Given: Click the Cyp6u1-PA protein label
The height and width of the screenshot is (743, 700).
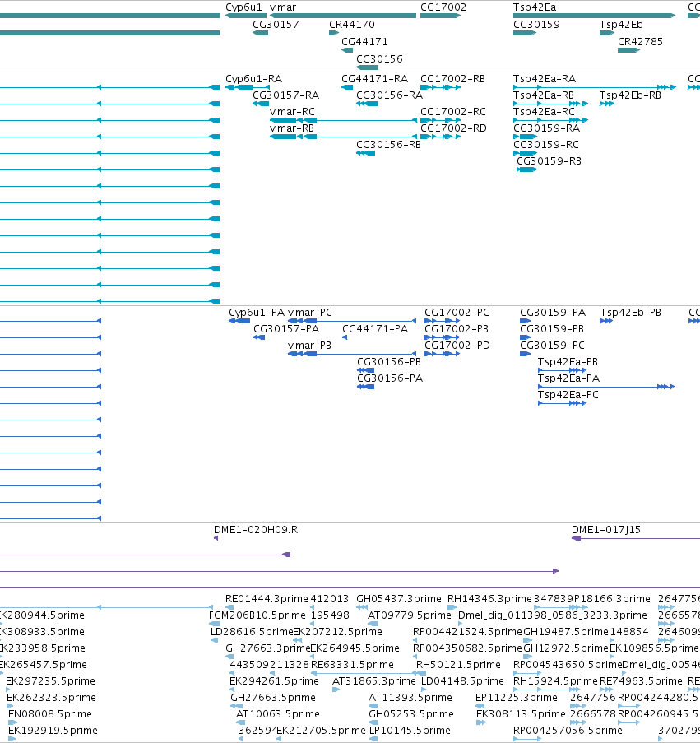Looking at the screenshot, I should (x=257, y=313).
